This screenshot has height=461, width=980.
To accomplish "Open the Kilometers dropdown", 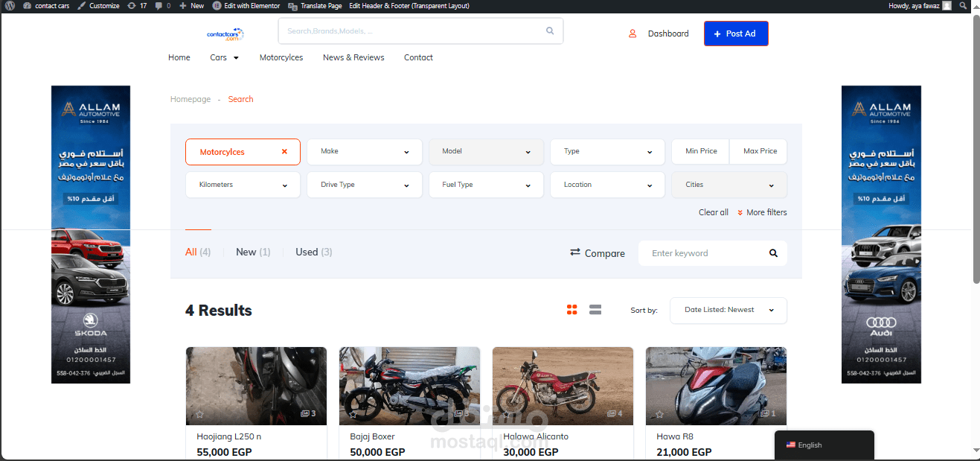I will click(x=243, y=185).
